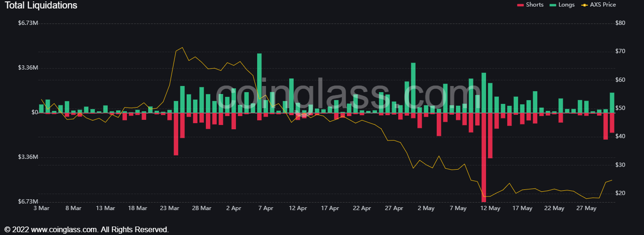Click the "$20" right price axis label

coord(620,193)
